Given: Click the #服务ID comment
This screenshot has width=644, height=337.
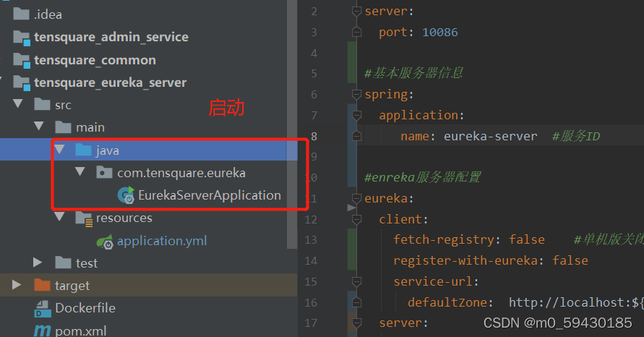Looking at the screenshot, I should [576, 136].
